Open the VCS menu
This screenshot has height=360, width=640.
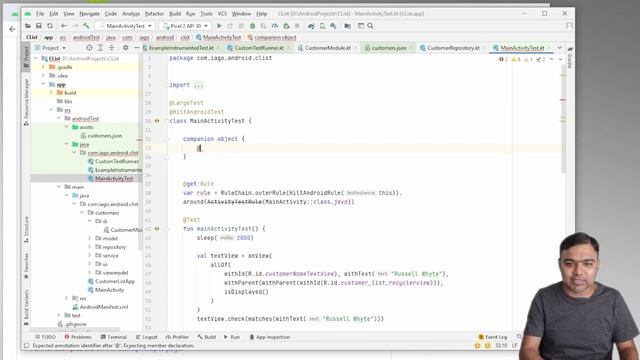pos(222,13)
